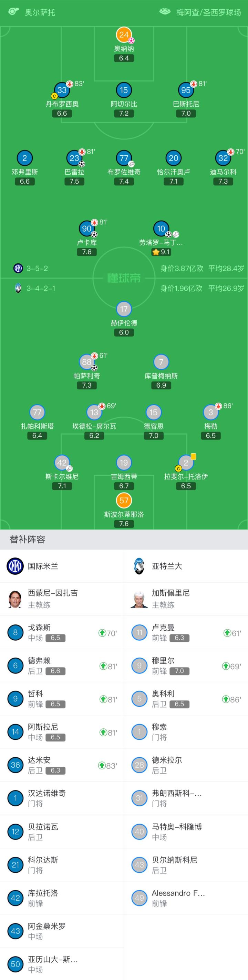Screen dimensions: 248x980
Task: Open substitute 穆里尔 row
Action: pyautogui.click(x=186, y=666)
